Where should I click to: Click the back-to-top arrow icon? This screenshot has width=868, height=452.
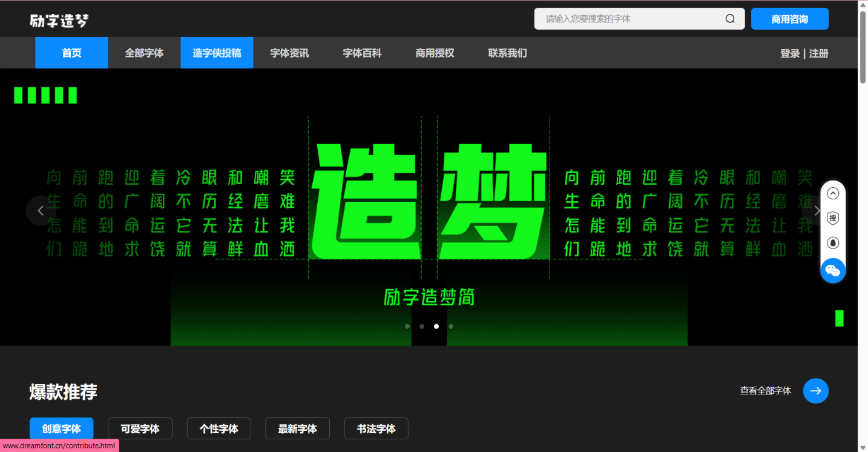point(833,193)
